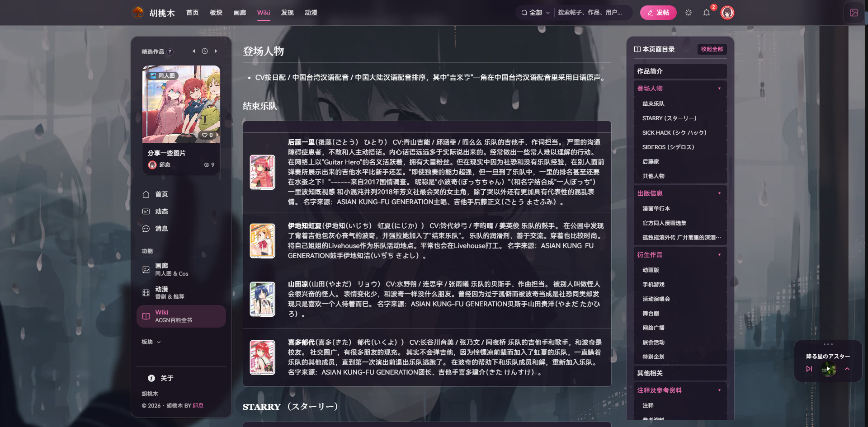Toggle the light/dark theme sun icon

(689, 13)
